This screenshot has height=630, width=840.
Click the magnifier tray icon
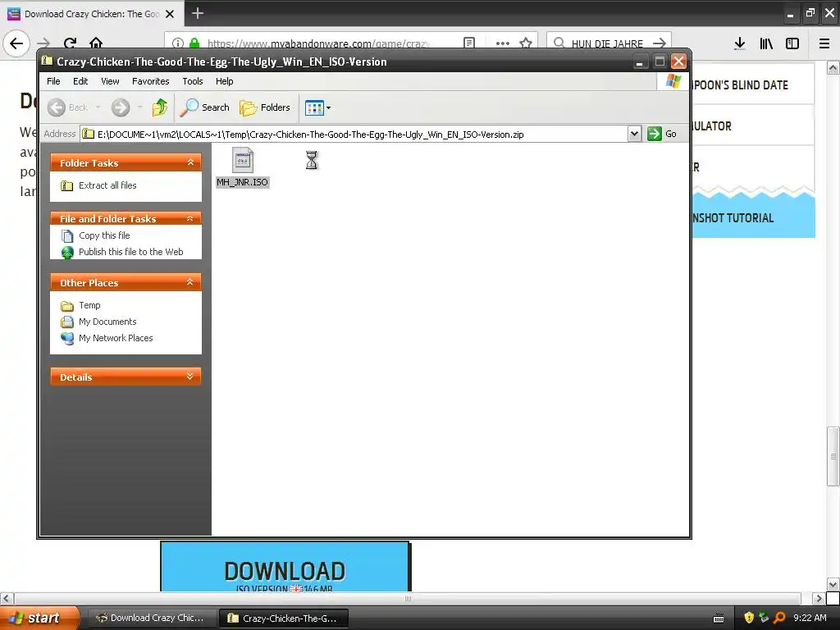(780, 618)
